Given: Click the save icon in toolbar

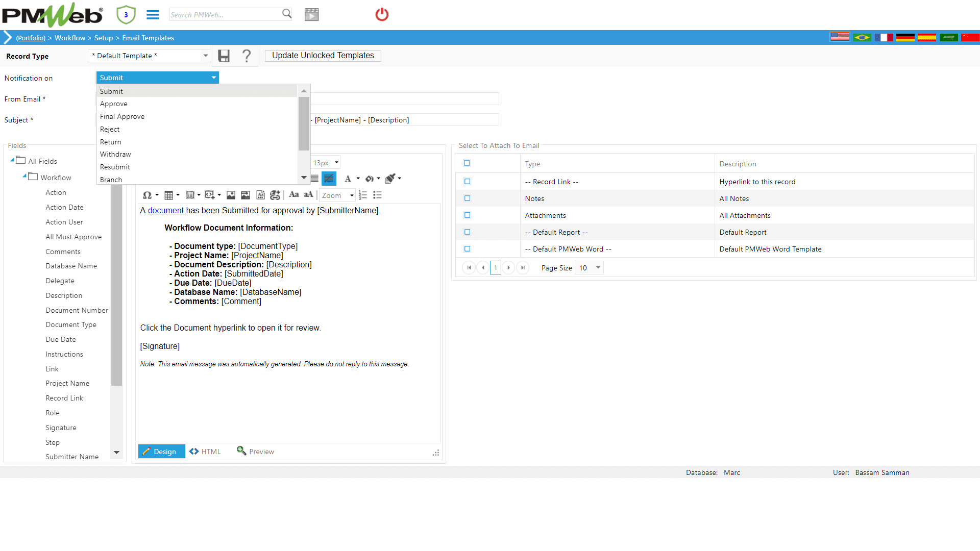Looking at the screenshot, I should (224, 55).
